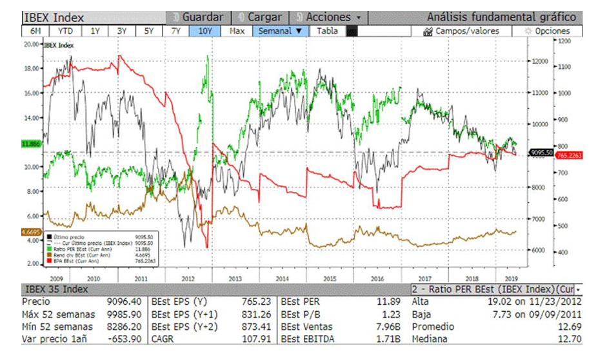Click the Precio value 9096.40
Viewport: 607px width, 364px height.
124,302
